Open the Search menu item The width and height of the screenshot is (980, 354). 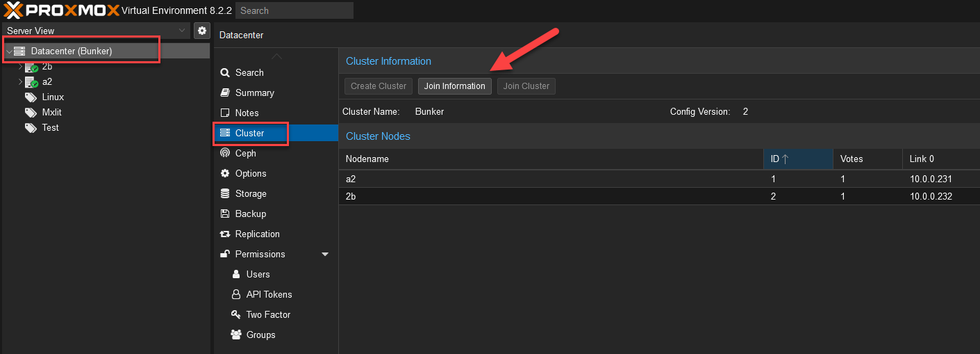click(x=276, y=72)
